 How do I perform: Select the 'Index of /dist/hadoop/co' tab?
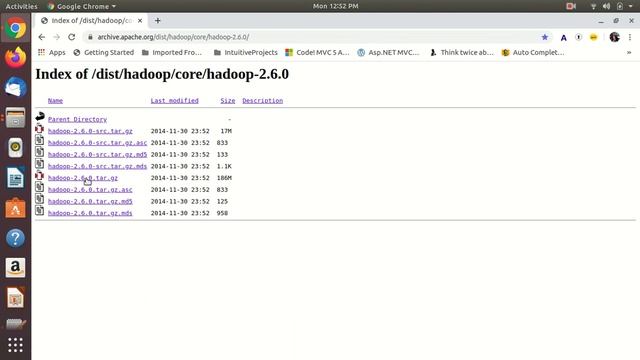pyautogui.click(x=91, y=20)
